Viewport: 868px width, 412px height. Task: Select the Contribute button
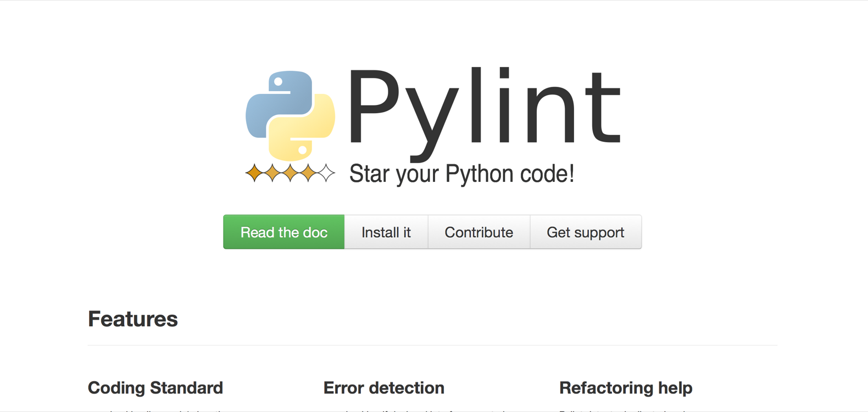pyautogui.click(x=479, y=232)
